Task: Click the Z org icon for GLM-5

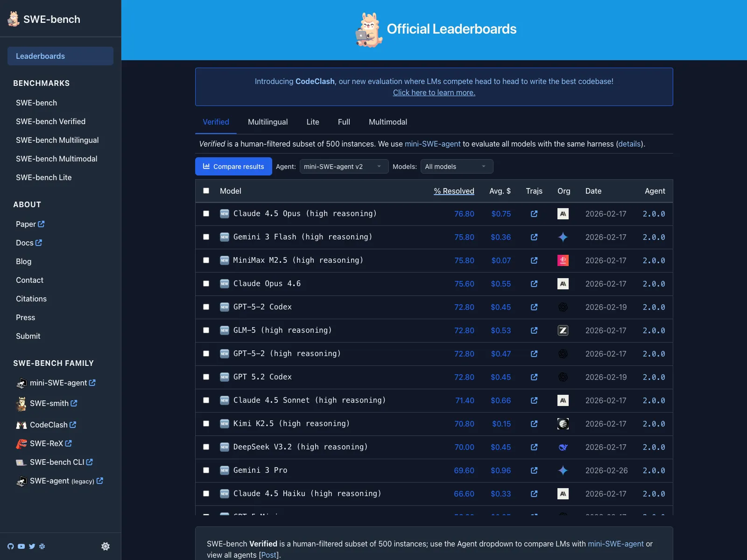Action: [563, 330]
